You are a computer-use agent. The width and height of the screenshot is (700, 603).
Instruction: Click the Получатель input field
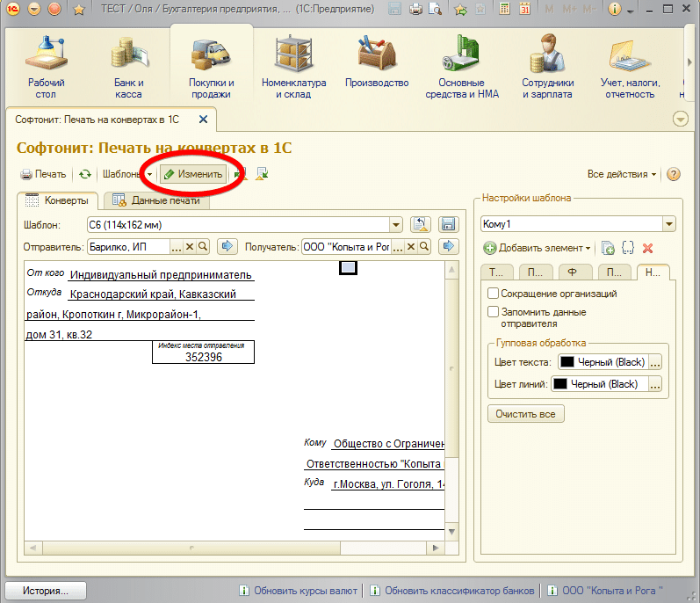(346, 247)
